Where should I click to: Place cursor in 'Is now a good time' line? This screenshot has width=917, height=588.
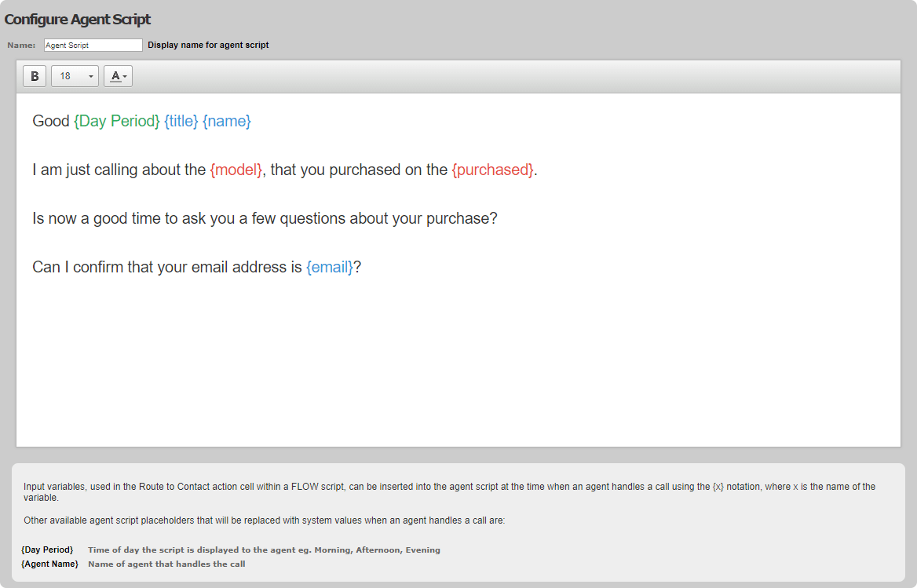[265, 218]
